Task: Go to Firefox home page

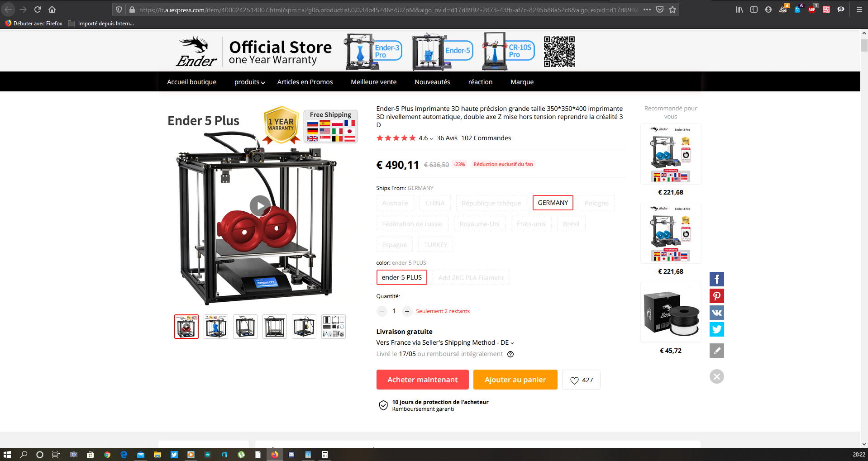Action: [52, 10]
